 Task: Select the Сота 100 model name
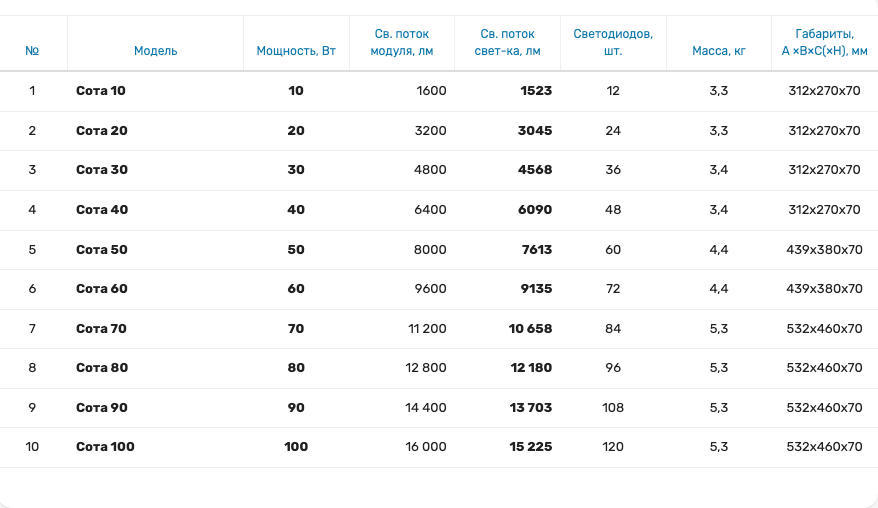[105, 447]
